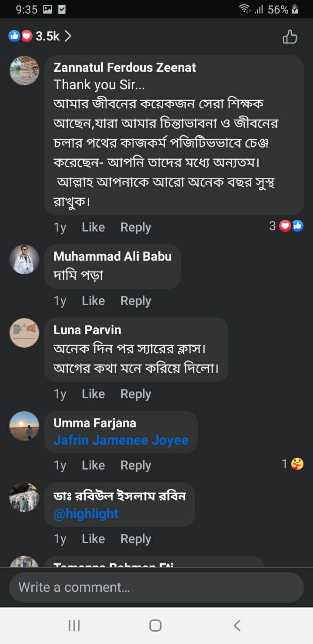Image resolution: width=313 pixels, height=644 pixels.
Task: Tap the picture icon in the status bar
Action: [47, 9]
